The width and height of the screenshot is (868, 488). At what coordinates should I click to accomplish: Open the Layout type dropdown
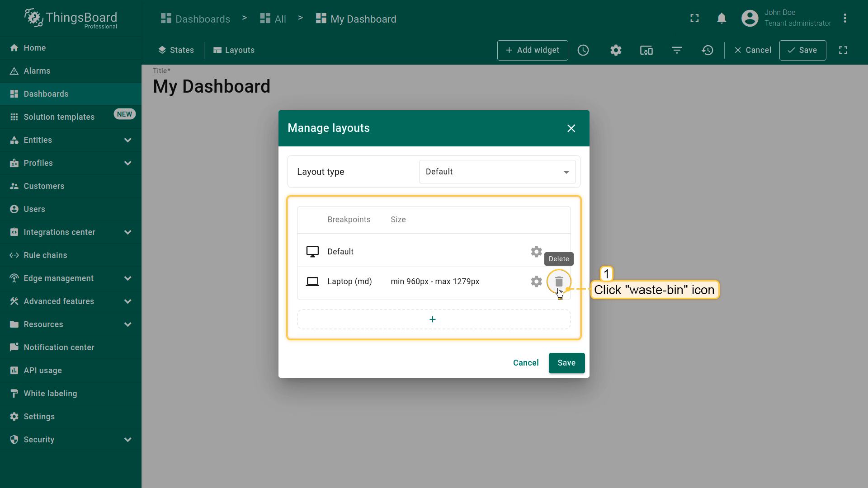[x=497, y=172]
